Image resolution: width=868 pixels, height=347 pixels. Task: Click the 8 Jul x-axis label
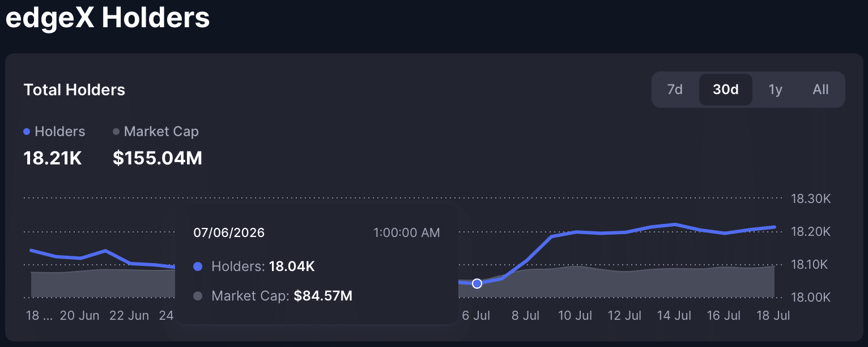point(525,315)
